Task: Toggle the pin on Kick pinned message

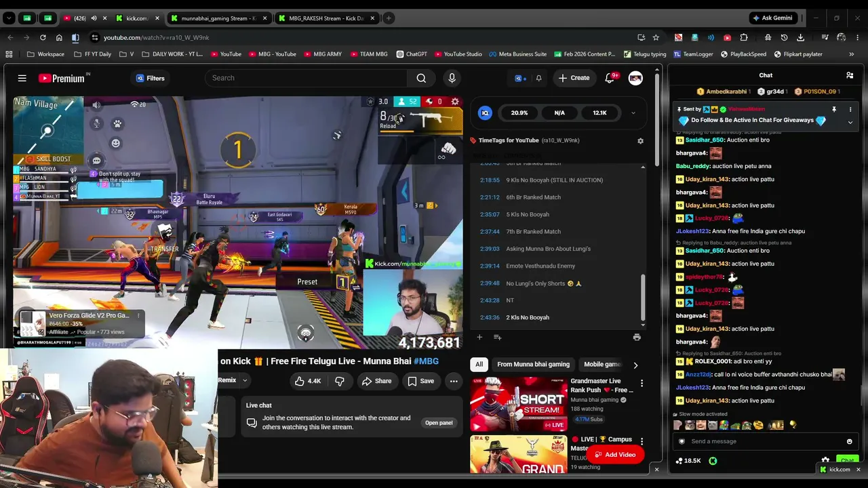Action: point(834,109)
